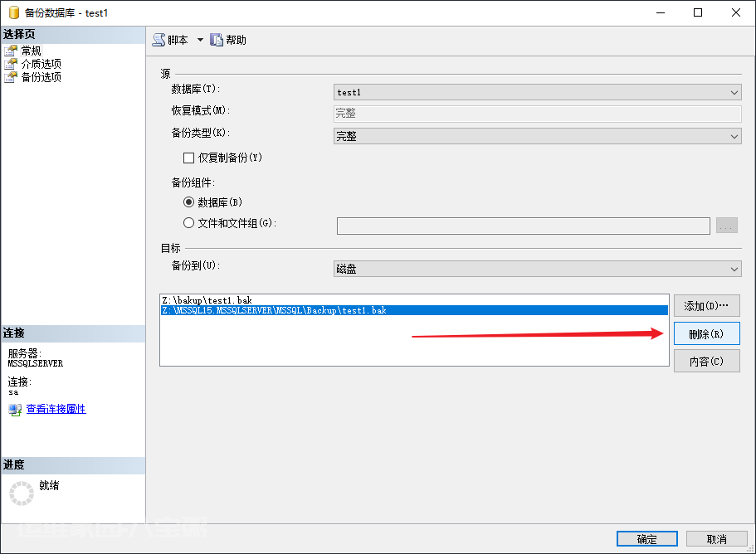Click the 介质选项 page icon
Screen dimensions: 756x554
click(x=11, y=64)
